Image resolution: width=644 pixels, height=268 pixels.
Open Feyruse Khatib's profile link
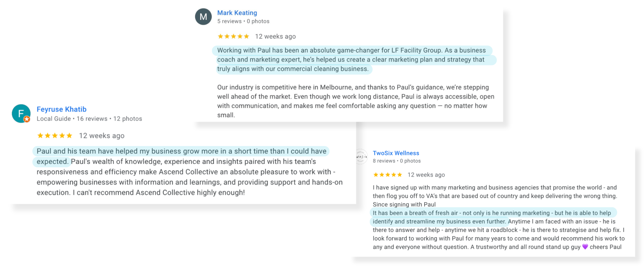61,109
